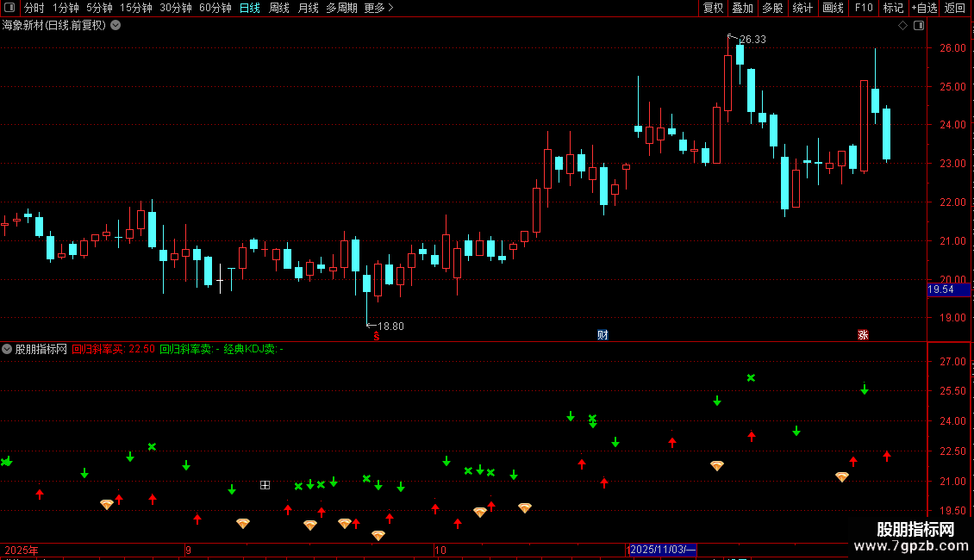The height and width of the screenshot is (560, 974).
Task: Click the 2025年 label on time axis
Action: (22, 550)
